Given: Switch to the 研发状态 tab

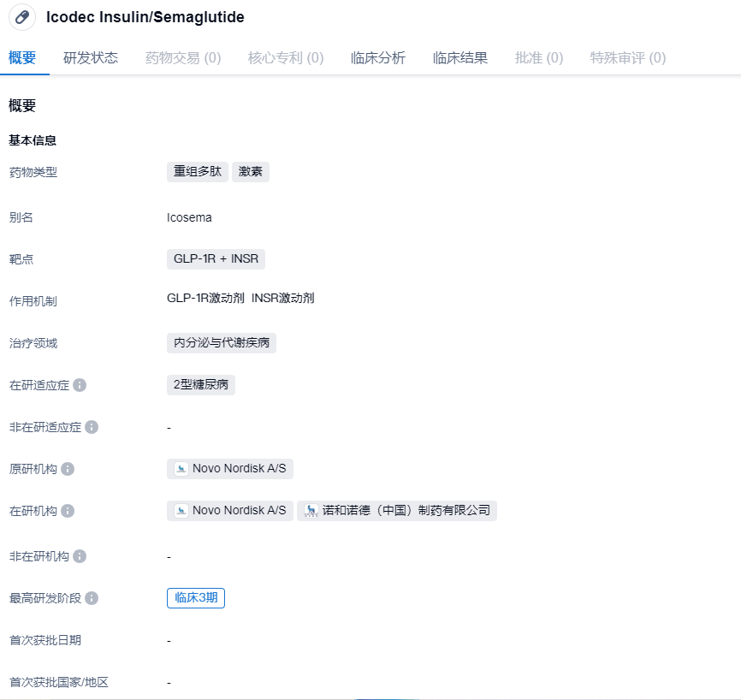Looking at the screenshot, I should [91, 58].
